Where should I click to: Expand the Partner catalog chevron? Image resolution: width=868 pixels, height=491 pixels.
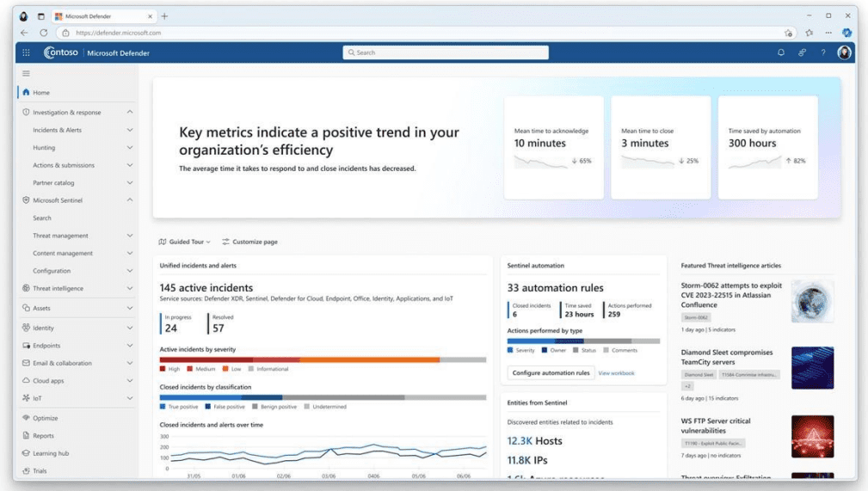point(130,182)
